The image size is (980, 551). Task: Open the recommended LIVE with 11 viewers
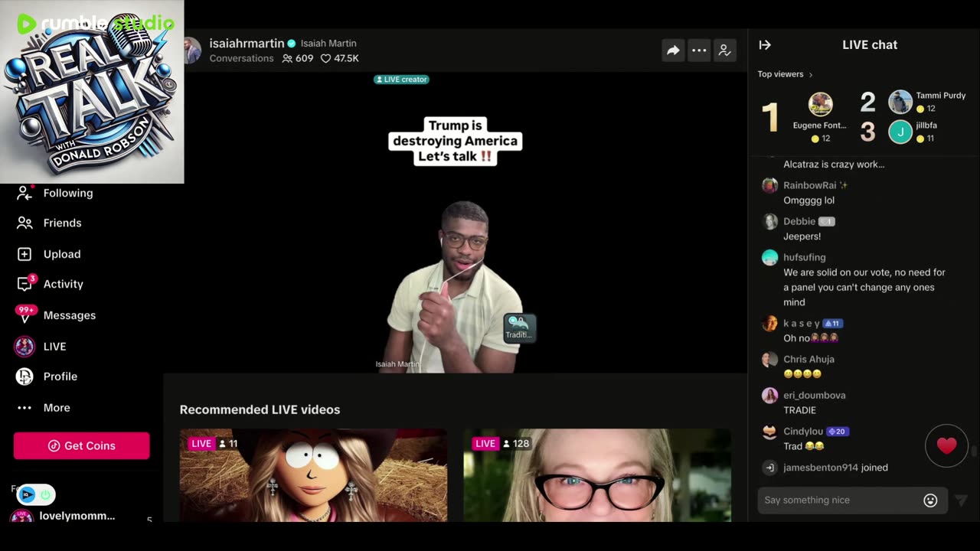pos(313,475)
